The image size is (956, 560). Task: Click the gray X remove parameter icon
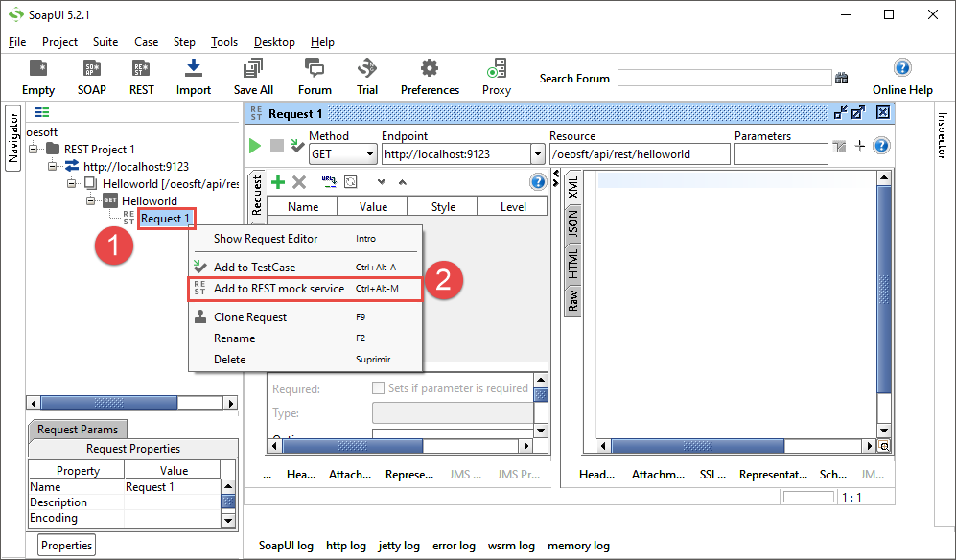point(299,182)
